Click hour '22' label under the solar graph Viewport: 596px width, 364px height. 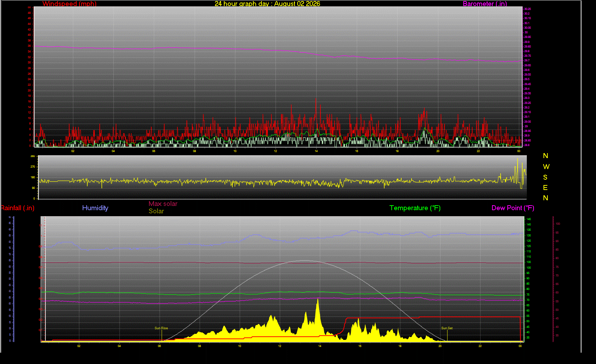(x=480, y=346)
